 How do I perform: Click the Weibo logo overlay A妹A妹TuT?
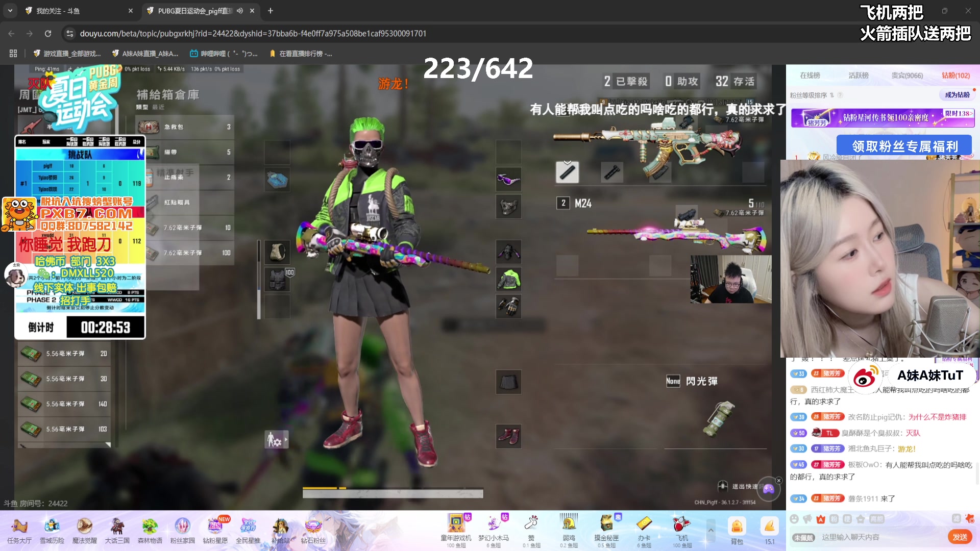pos(866,377)
